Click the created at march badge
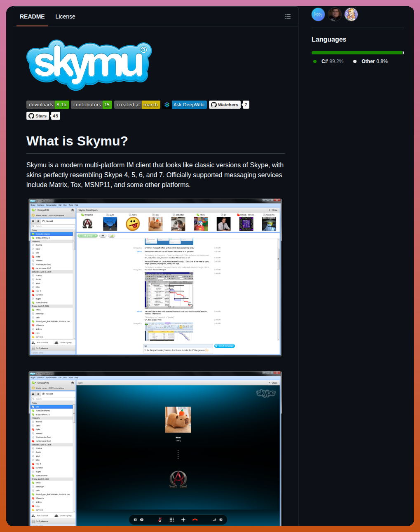This screenshot has width=420, height=532. [x=137, y=105]
